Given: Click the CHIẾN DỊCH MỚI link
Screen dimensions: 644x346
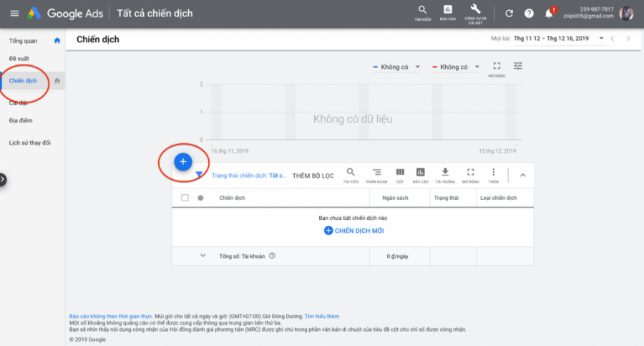Looking at the screenshot, I should [x=354, y=231].
